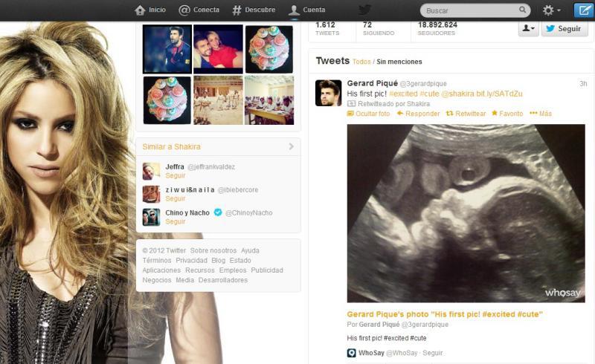
Task: Open the user actions dropdown beside Seguir
Action: click(528, 28)
